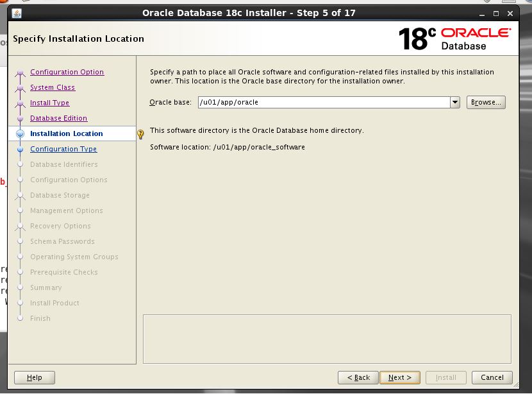Viewport: 532px width, 394px height.
Task: Click the Recovery Options step label
Action: coord(60,226)
